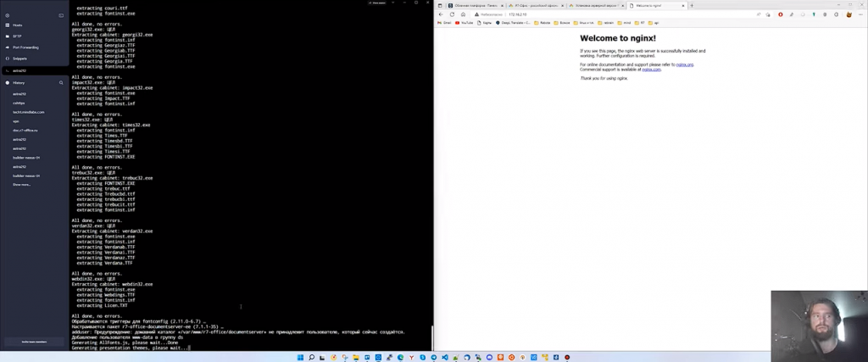Screen dimensions: 868x362
Task: Click the read aloud icon in address bar
Action: tap(759, 14)
